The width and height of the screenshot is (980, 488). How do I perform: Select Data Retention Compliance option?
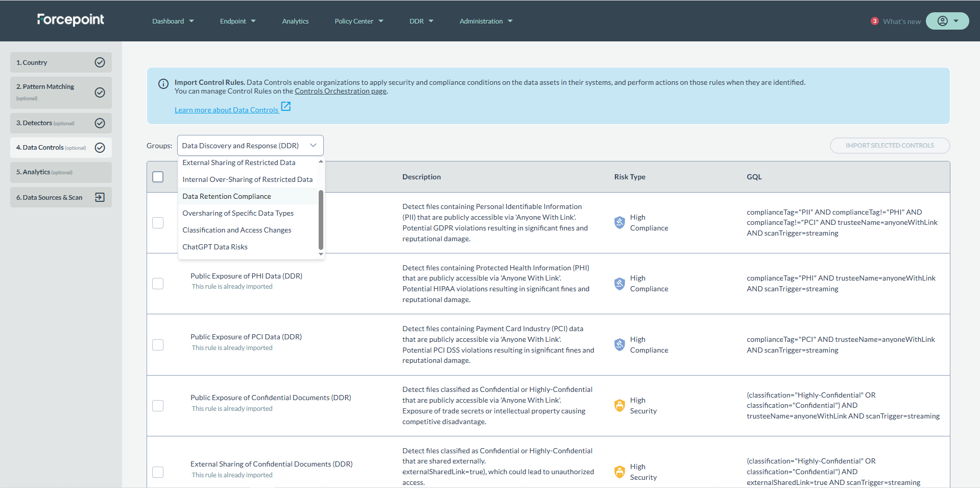[x=248, y=196]
